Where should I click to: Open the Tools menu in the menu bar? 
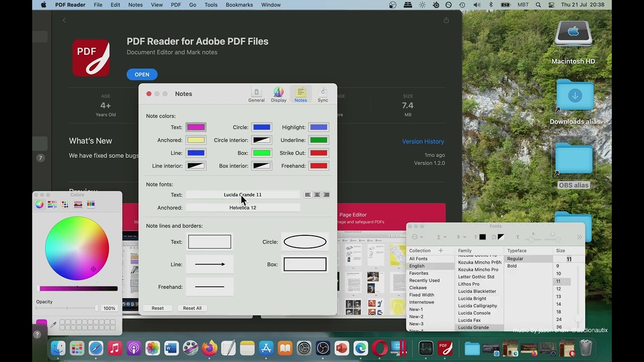(211, 5)
